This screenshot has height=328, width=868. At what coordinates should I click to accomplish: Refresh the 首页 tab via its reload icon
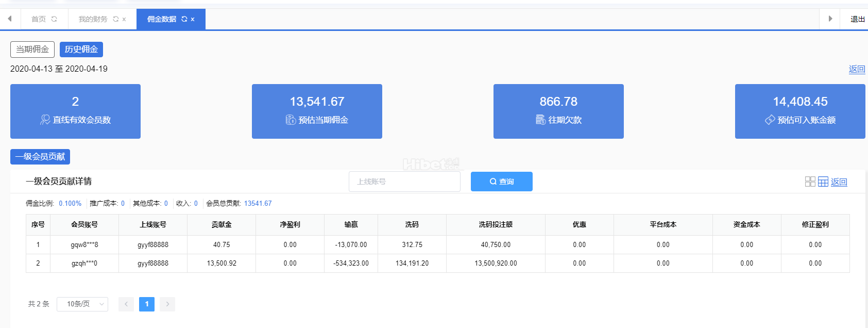pos(54,19)
